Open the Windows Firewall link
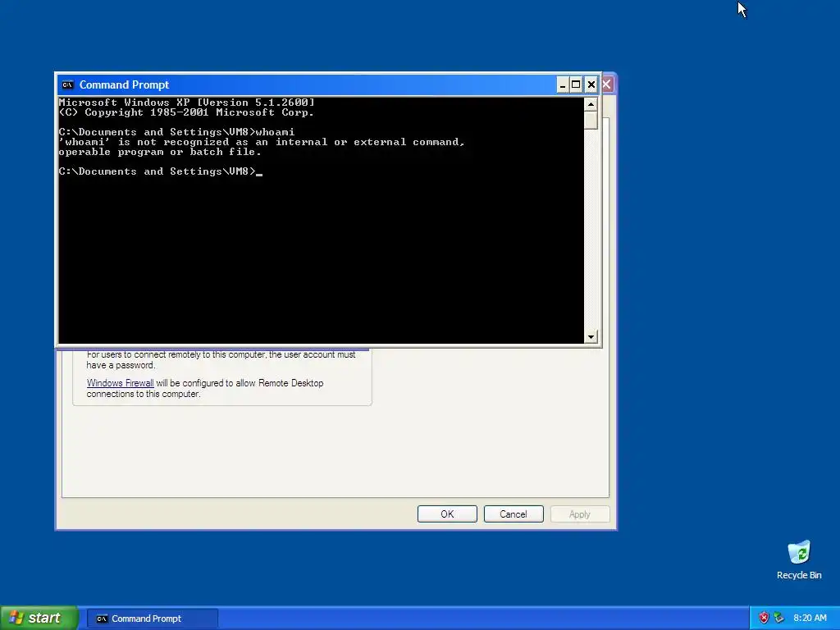The width and height of the screenshot is (840, 630). coord(120,383)
